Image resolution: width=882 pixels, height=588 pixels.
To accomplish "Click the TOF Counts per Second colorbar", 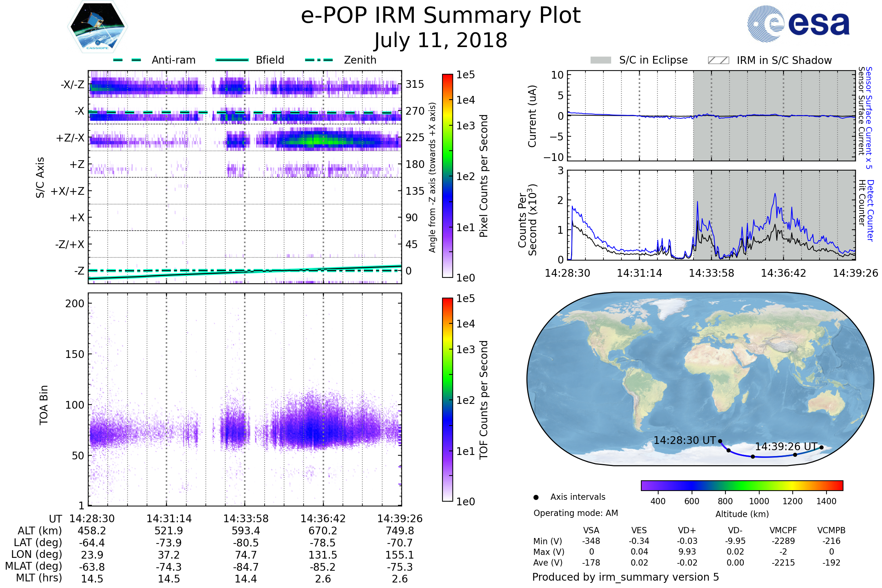I will coord(447,399).
